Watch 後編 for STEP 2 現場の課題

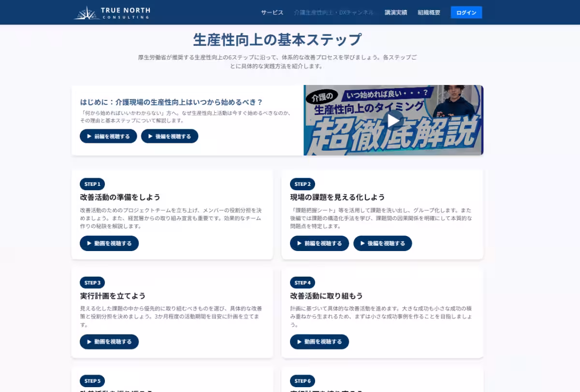click(x=382, y=243)
